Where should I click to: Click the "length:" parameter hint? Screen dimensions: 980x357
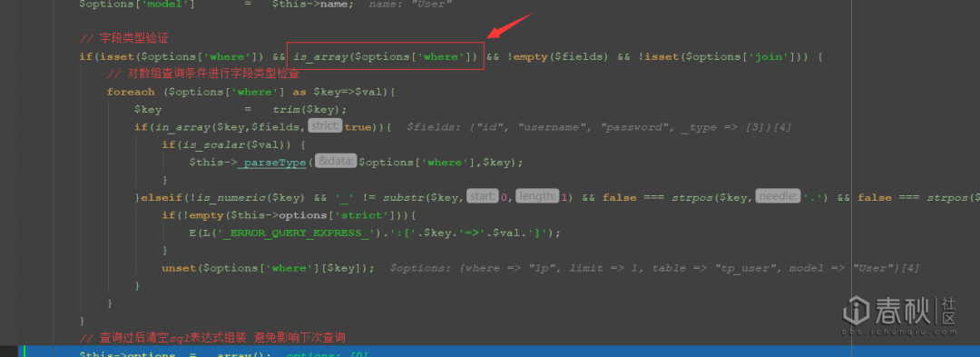pos(537,196)
